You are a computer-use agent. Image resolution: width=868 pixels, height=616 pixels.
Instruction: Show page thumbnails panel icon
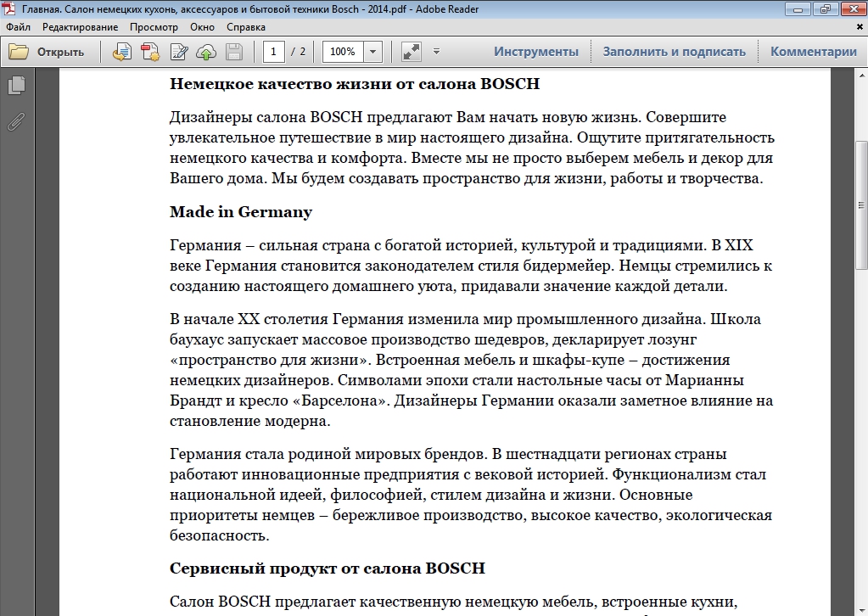pyautogui.click(x=17, y=85)
